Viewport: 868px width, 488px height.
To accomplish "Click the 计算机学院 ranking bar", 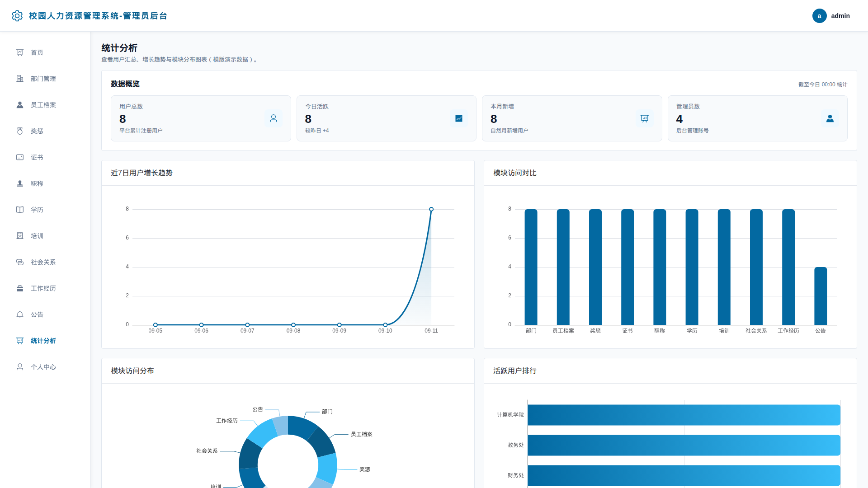I will pos(684,415).
